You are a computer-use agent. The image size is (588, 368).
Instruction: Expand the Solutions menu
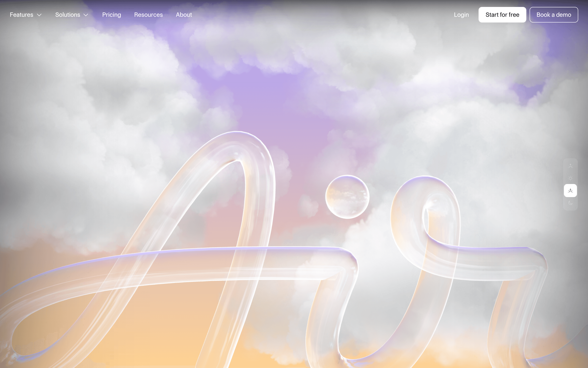72,15
